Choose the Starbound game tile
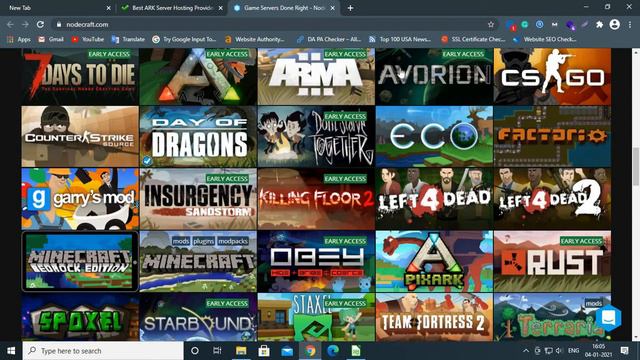This screenshot has width=640, height=360. [198, 317]
